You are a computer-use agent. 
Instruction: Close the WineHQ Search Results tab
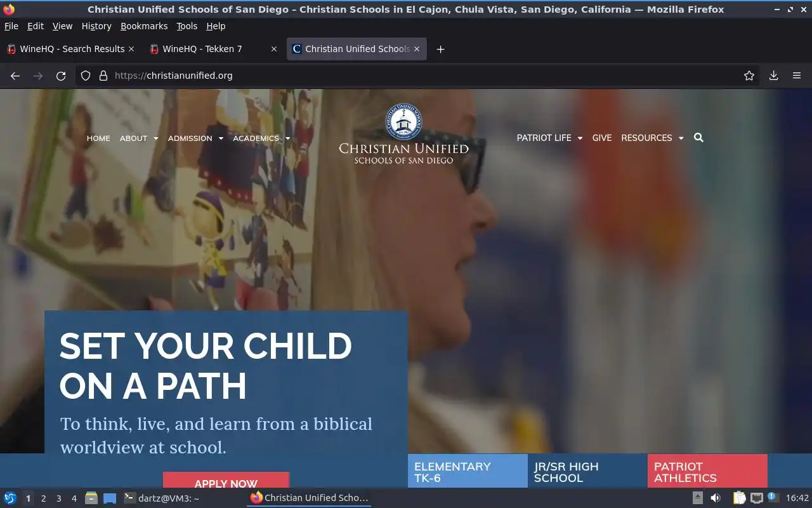pyautogui.click(x=131, y=49)
